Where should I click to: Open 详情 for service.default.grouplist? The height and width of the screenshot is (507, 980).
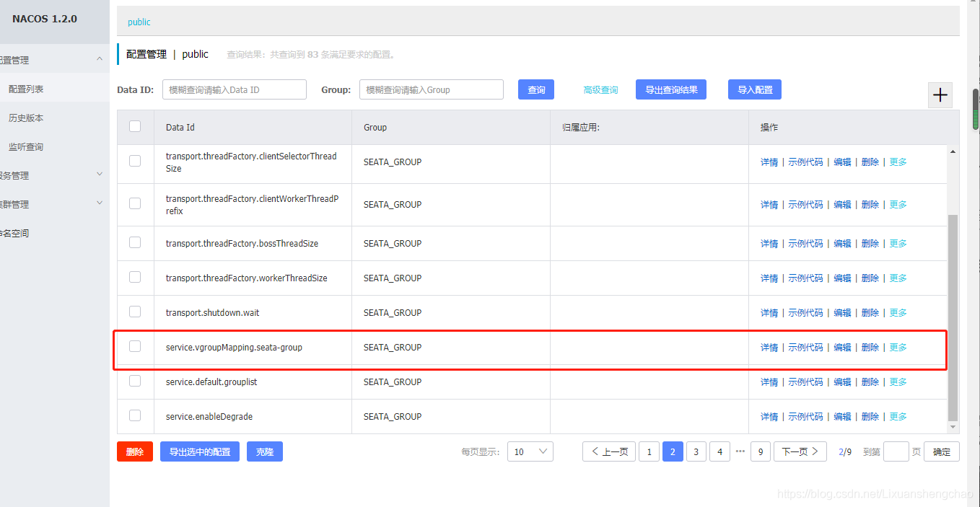coord(769,382)
